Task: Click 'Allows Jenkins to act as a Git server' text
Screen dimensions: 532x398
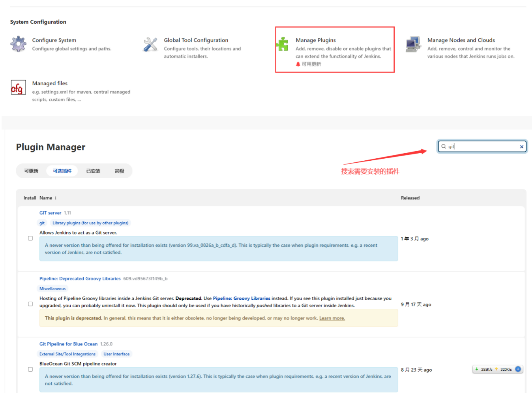Action: tap(78, 233)
